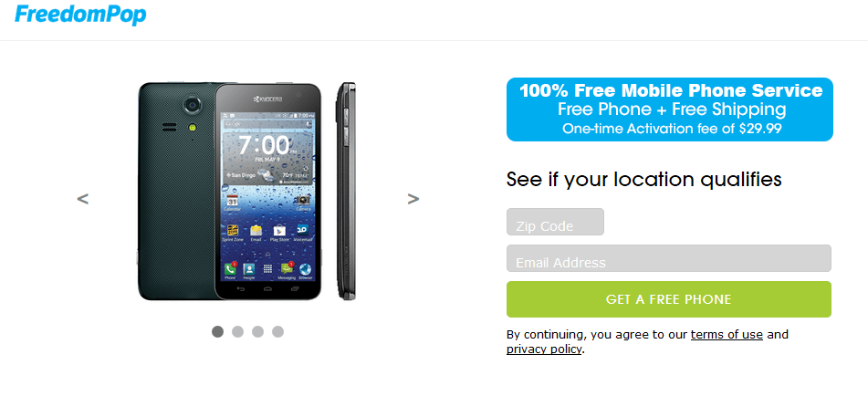Click the Browser globe icon on phone dock
Screen dimensions: 868x417
(x=305, y=269)
